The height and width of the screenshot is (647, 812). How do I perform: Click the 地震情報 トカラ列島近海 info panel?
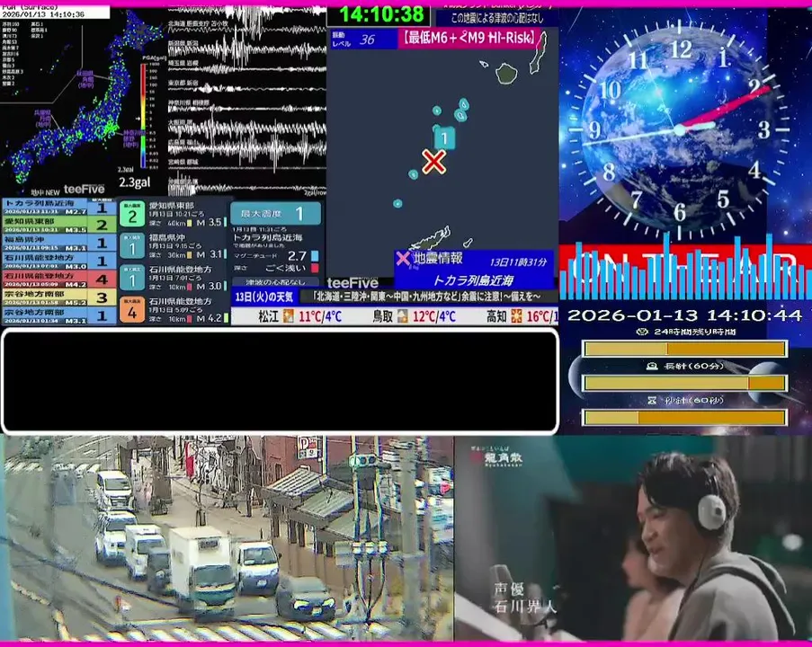[475, 270]
